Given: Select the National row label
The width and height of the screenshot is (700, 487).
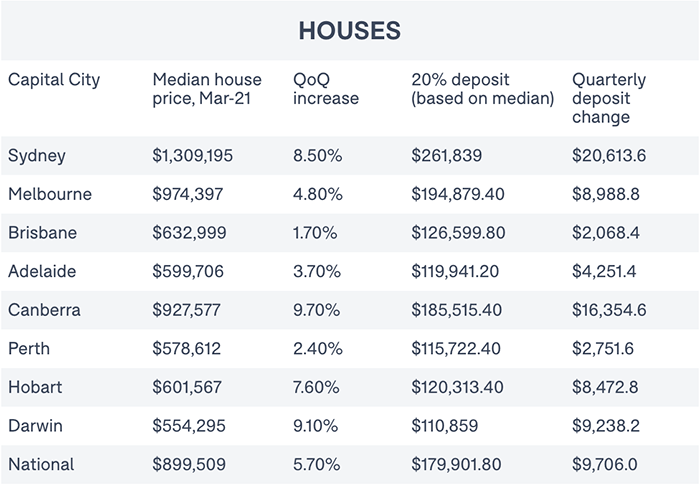Looking at the screenshot, I should pyautogui.click(x=41, y=466).
